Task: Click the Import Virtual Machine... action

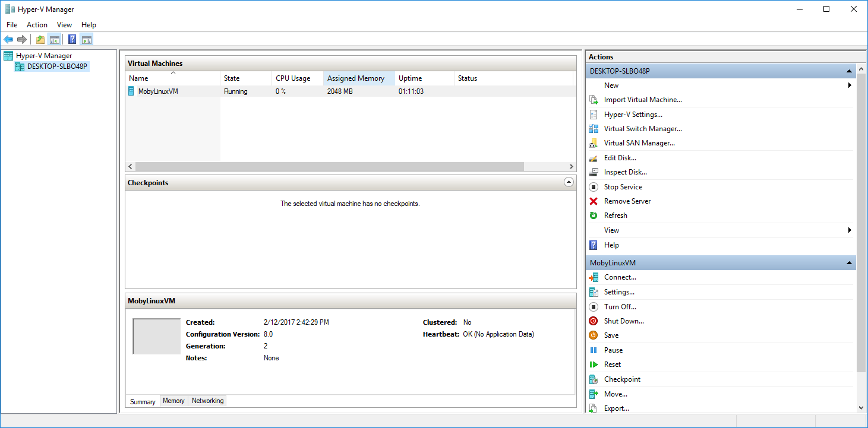Action: click(x=643, y=100)
